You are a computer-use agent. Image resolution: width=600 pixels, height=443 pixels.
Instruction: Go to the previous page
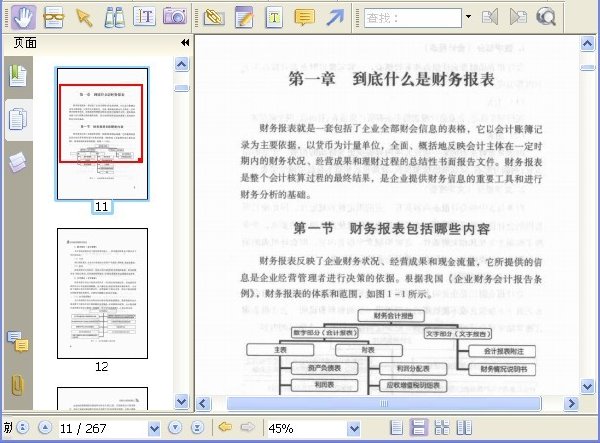click(45, 427)
